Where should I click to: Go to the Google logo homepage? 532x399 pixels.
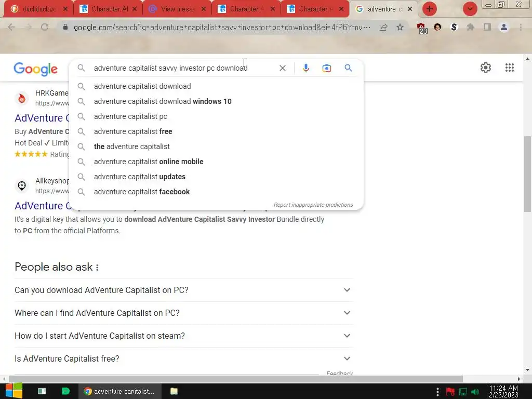click(x=36, y=69)
